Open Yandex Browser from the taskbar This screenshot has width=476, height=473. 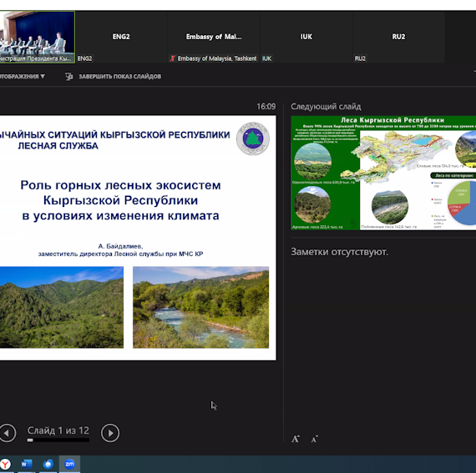tap(6, 464)
